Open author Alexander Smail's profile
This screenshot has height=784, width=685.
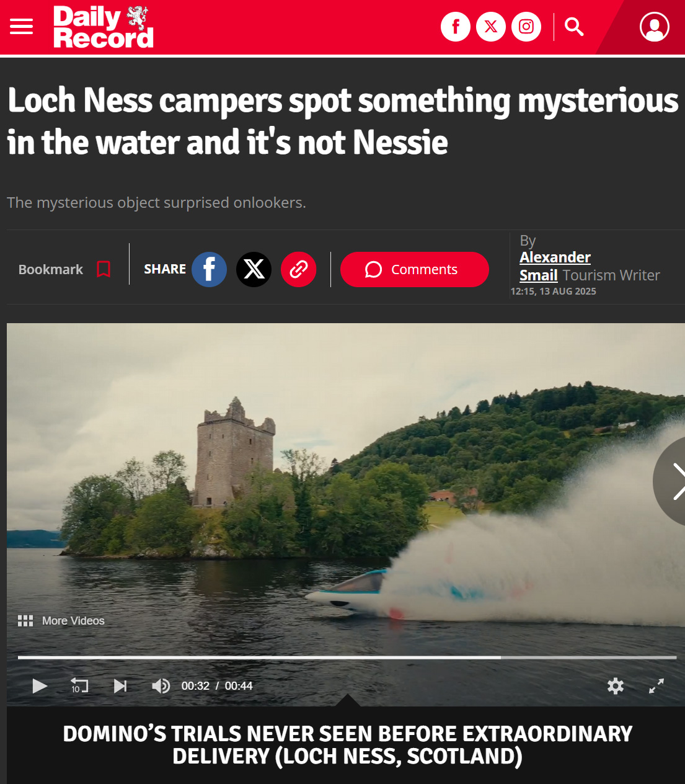point(555,266)
